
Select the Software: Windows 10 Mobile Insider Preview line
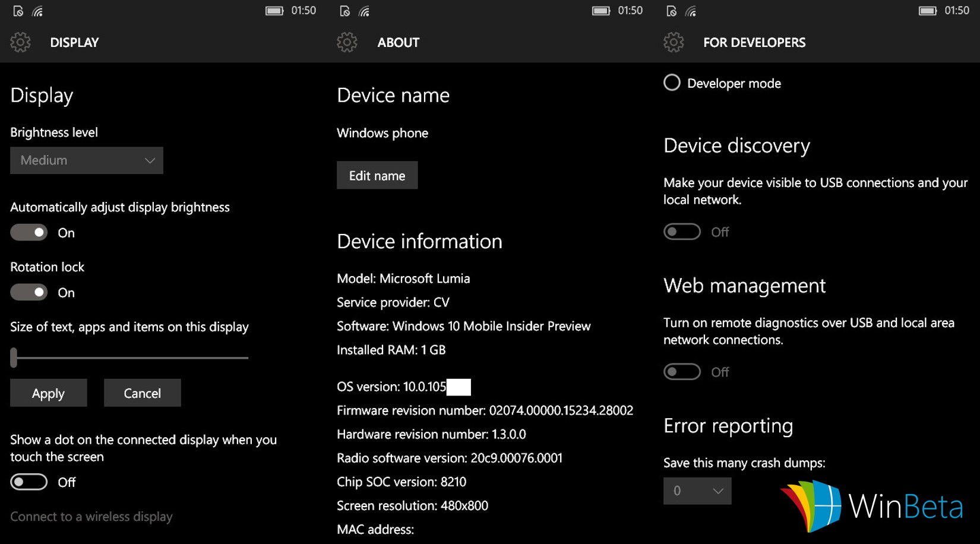pyautogui.click(x=464, y=326)
